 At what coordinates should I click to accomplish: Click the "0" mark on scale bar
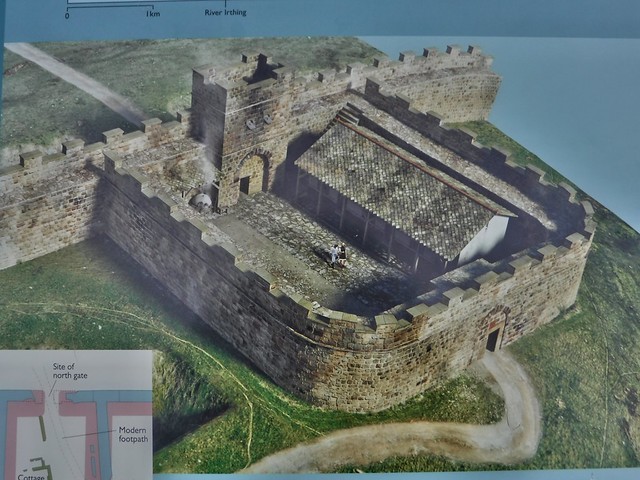click(68, 15)
